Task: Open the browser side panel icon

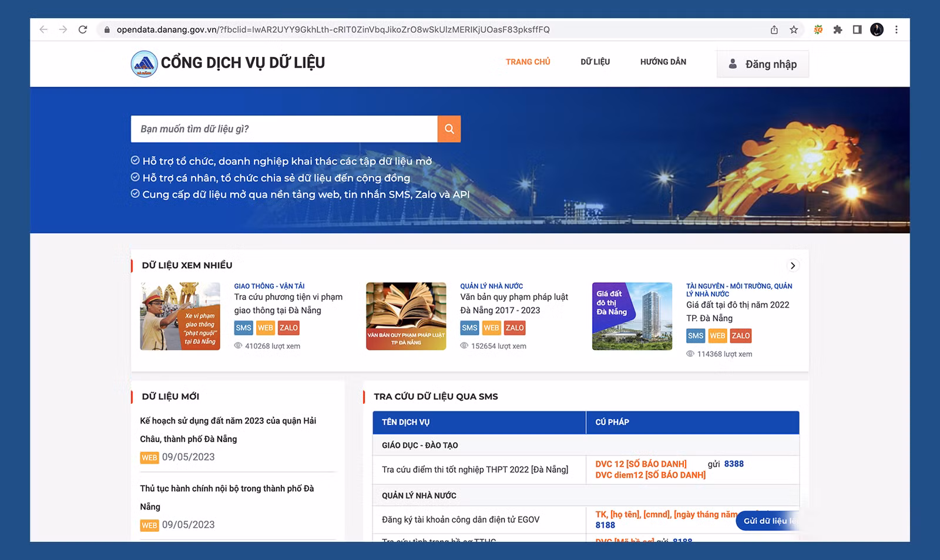Action: 857,29
